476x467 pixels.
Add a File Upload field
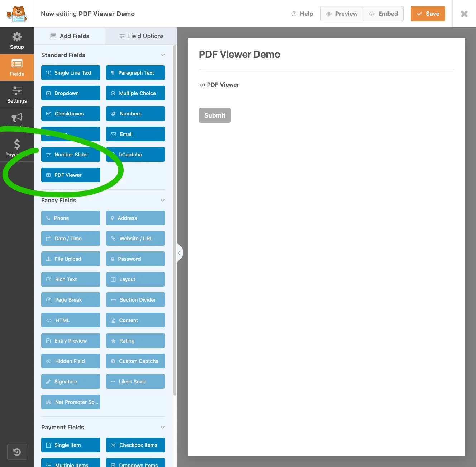tap(71, 259)
